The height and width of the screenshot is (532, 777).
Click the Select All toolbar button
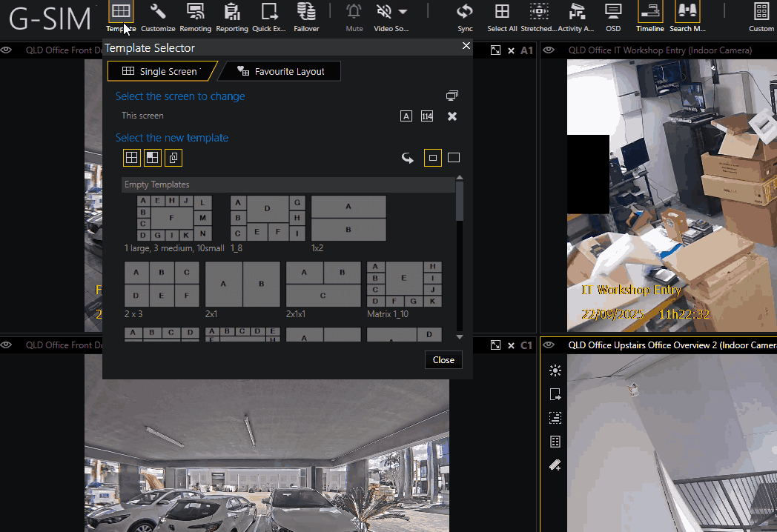(502, 12)
